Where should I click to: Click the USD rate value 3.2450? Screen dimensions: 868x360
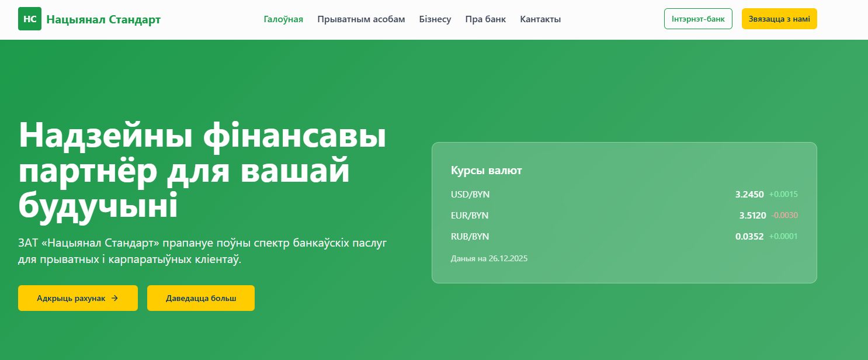(749, 194)
